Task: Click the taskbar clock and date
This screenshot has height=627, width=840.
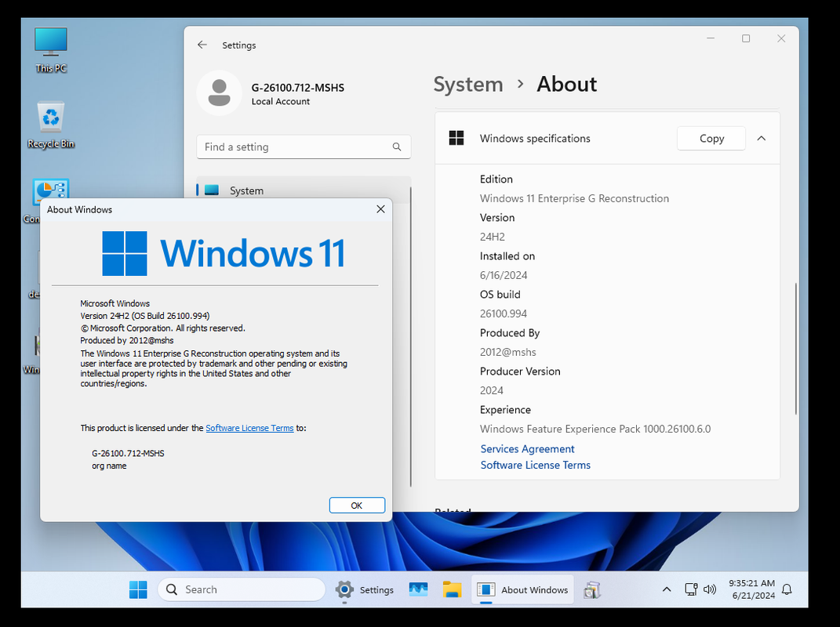Action: click(752, 589)
